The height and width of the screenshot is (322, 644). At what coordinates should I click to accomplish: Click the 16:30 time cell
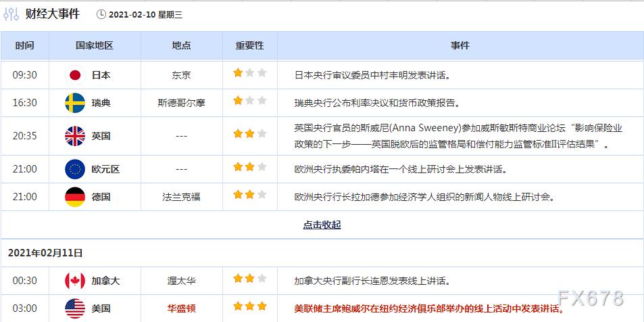(24, 103)
